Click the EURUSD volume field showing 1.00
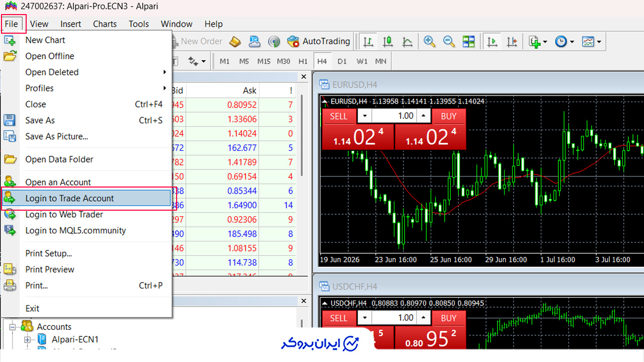Screen dimensions: 644x362 pyautogui.click(x=394, y=116)
